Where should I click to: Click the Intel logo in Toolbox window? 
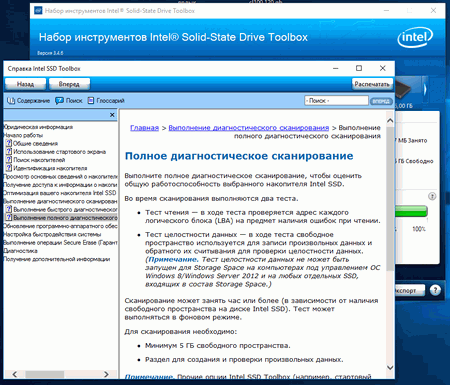pos(415,37)
